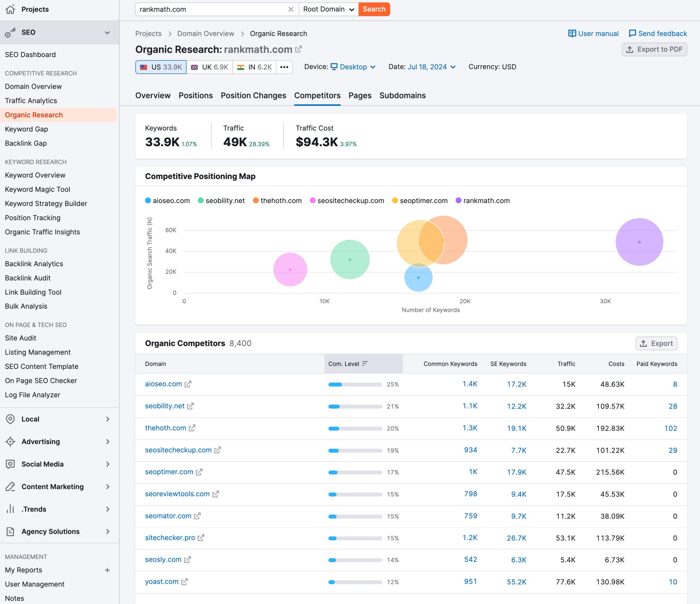Open seobility.net external link icon

[x=190, y=406]
